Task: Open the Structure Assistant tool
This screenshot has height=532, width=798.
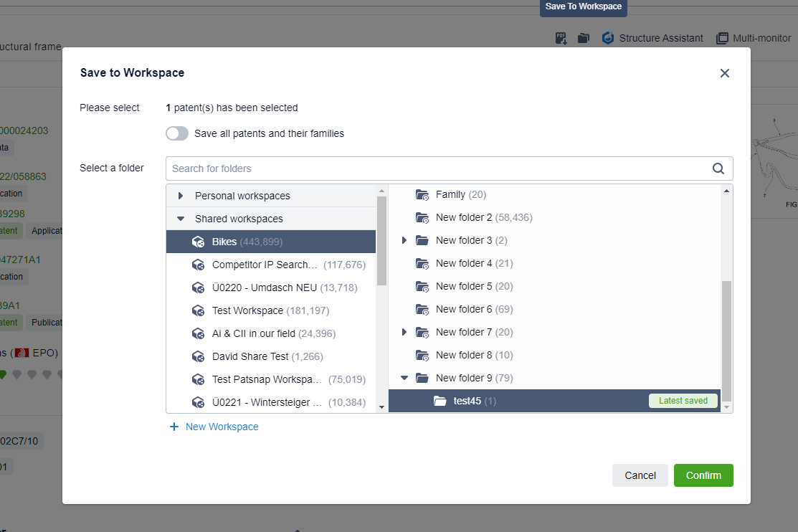Action: point(652,38)
